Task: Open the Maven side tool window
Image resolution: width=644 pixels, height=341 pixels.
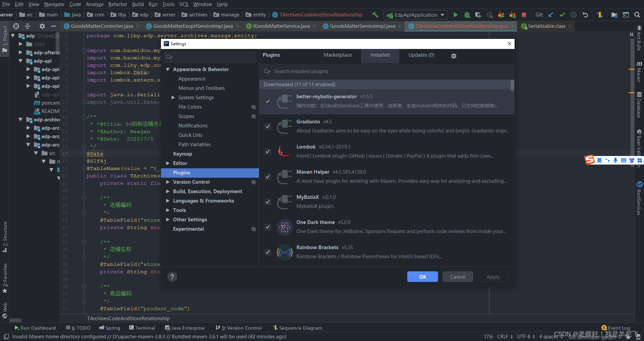Action: (639, 72)
